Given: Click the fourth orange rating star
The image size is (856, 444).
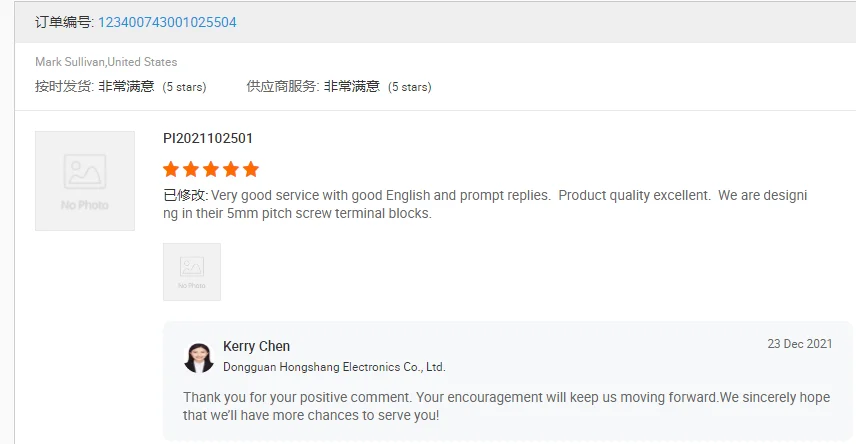Looking at the screenshot, I should 231,169.
